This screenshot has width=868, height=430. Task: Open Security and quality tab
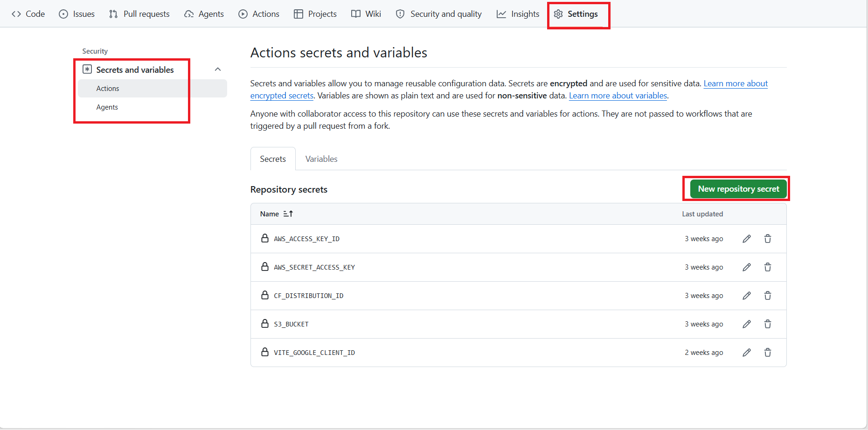(439, 14)
